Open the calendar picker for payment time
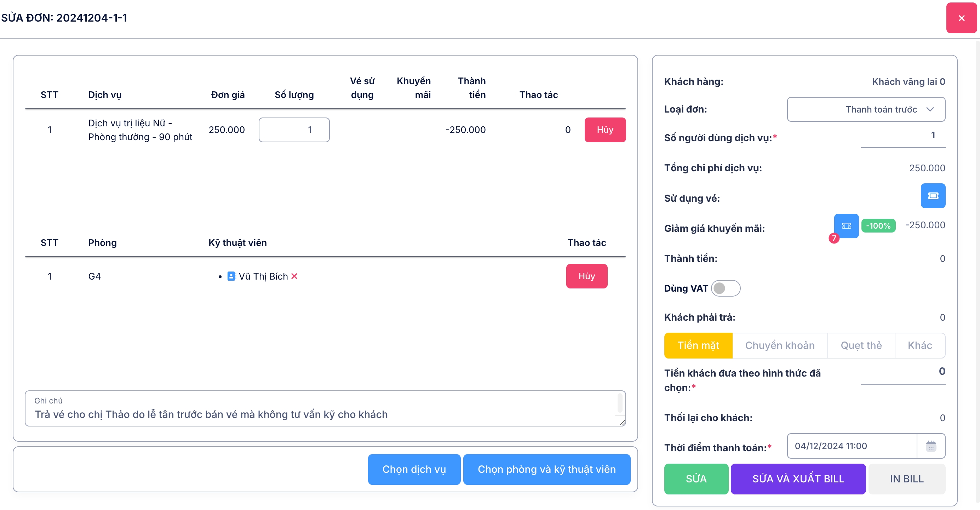The height and width of the screenshot is (510, 980). (930, 446)
